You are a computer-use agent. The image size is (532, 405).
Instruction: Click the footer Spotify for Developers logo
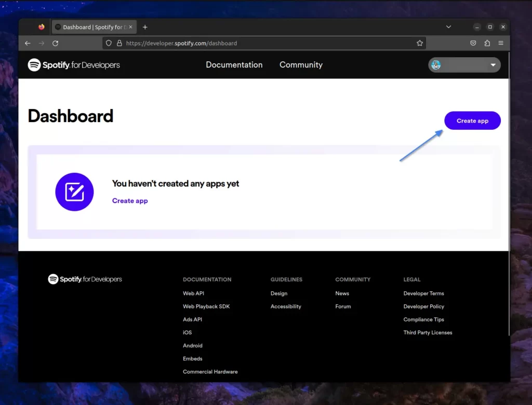click(85, 279)
